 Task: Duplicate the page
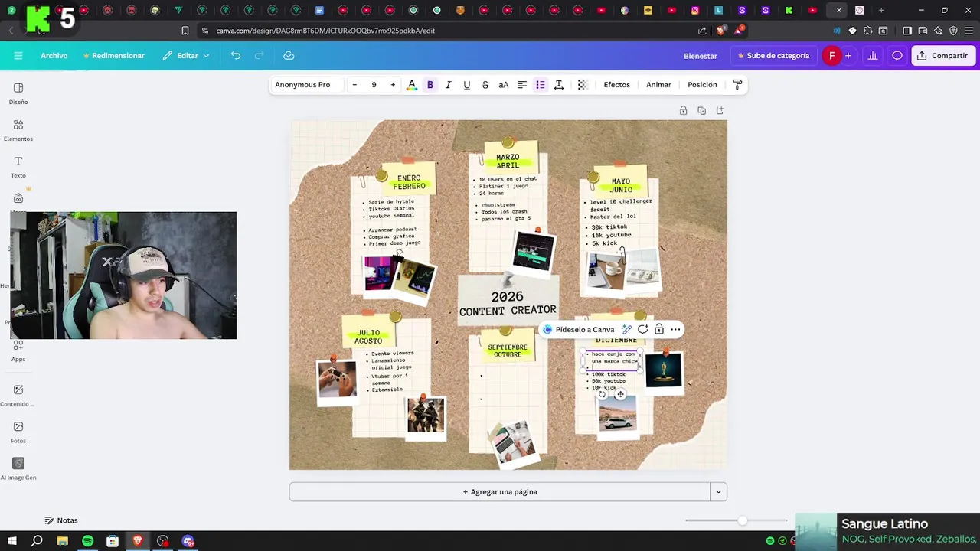coord(701,111)
